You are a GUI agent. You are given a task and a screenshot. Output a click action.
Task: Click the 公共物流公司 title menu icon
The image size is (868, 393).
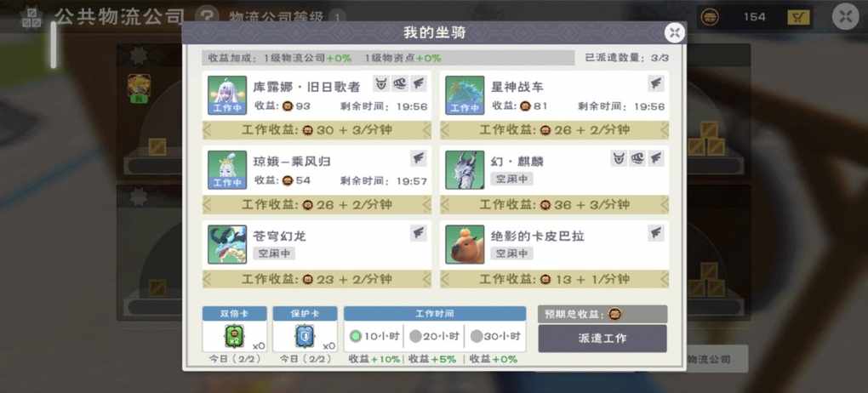(31, 18)
